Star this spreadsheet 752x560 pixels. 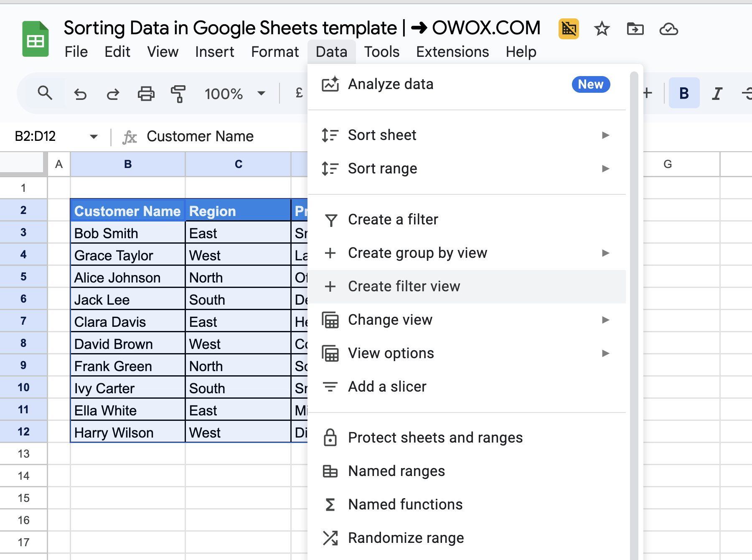602,29
